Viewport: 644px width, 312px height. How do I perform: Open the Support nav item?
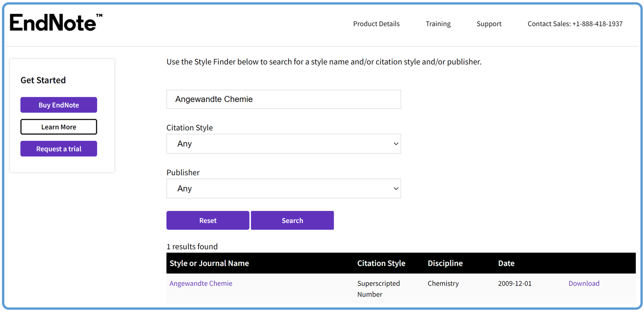(489, 24)
